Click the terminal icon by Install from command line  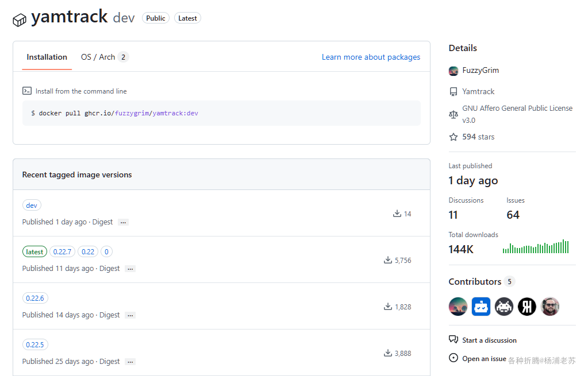pyautogui.click(x=27, y=91)
